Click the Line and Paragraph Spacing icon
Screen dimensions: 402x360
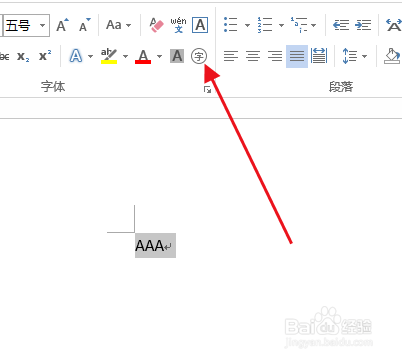click(350, 56)
